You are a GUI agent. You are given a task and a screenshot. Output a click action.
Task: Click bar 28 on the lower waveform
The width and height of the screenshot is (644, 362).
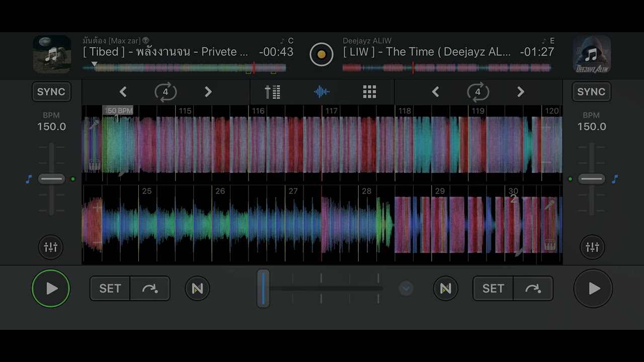coord(366,191)
